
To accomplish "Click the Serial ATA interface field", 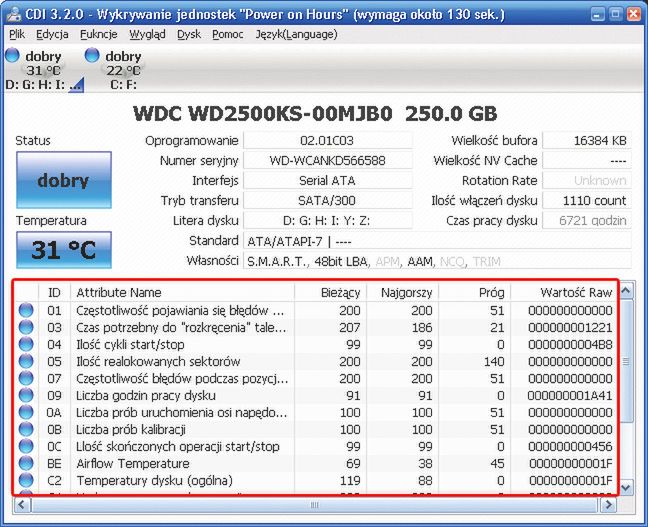I will click(327, 181).
